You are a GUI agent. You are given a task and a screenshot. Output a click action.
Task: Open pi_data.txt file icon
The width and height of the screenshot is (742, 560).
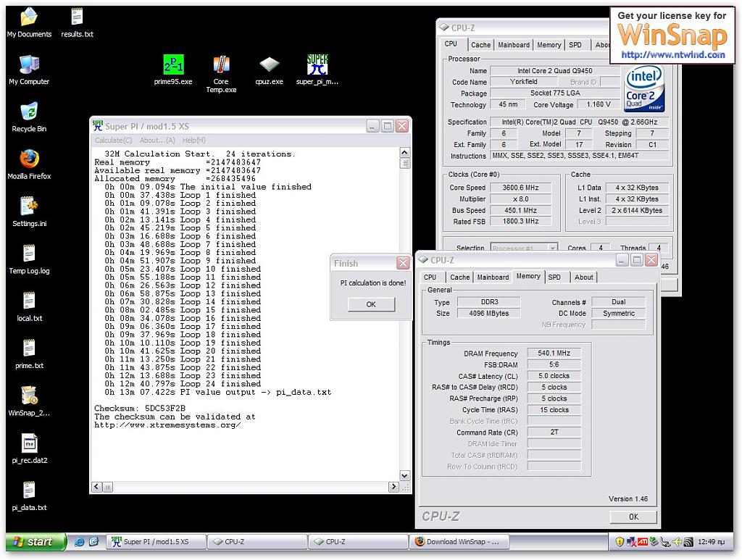[29, 496]
